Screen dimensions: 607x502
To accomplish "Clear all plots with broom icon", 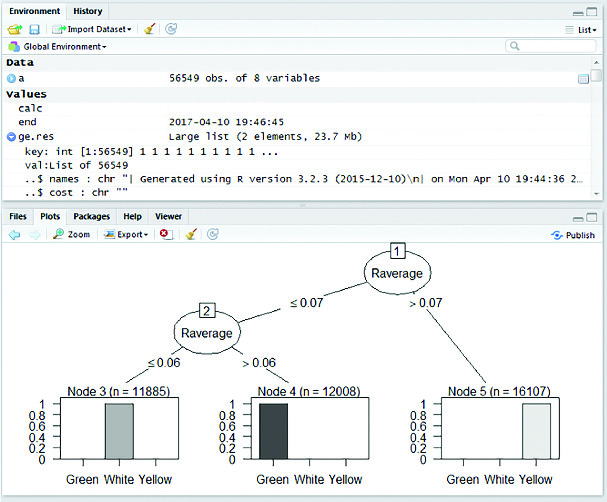I will [x=189, y=234].
